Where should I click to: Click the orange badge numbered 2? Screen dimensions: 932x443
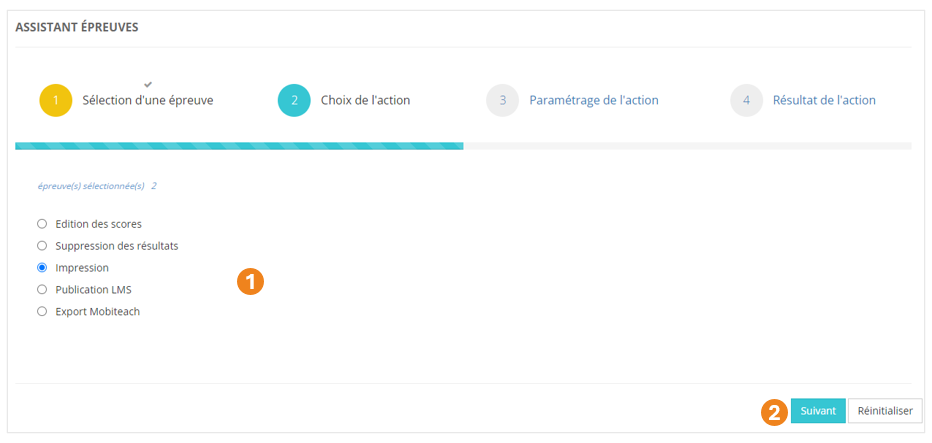[774, 411]
